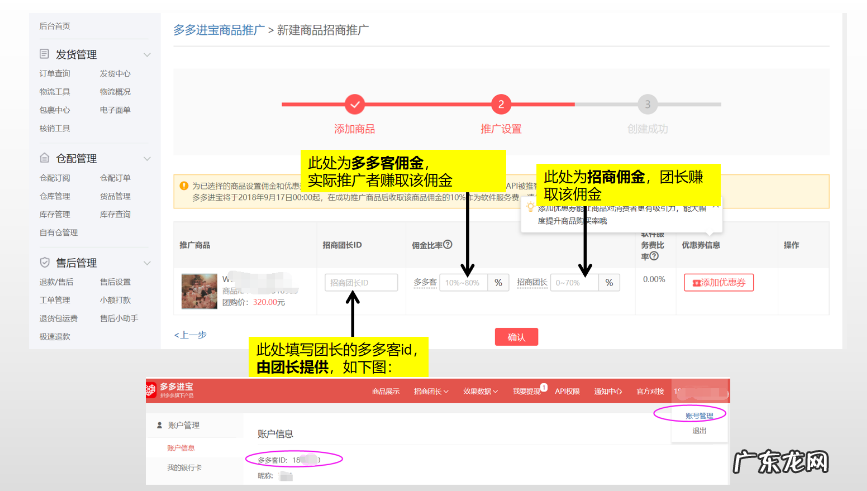Click help icon beside 软件服务费比率
This screenshot has width=867, height=491.
654,256
